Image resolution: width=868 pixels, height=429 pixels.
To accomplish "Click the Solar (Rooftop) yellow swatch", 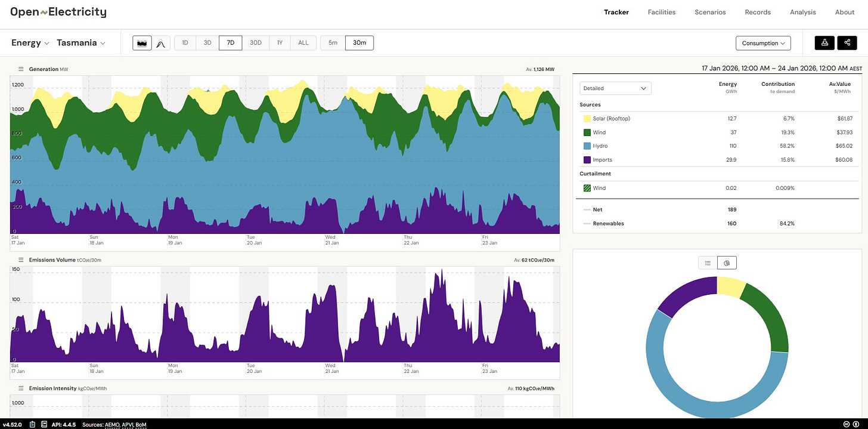I will click(x=587, y=119).
